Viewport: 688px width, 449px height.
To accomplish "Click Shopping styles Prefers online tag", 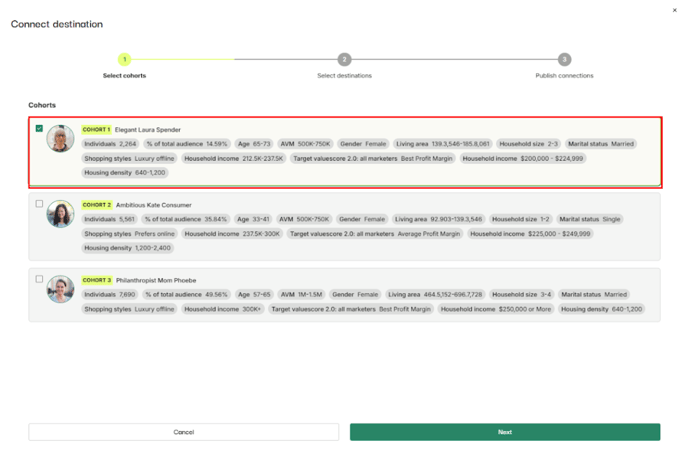I will tap(129, 233).
